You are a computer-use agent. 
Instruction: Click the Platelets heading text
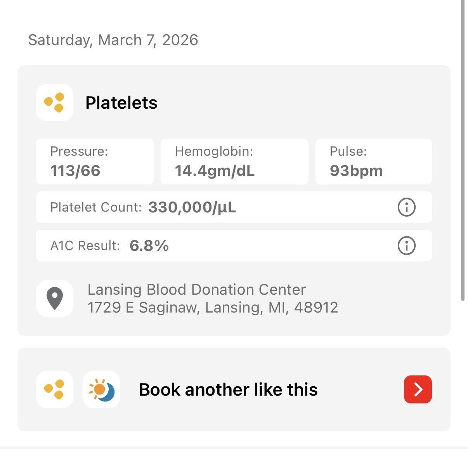tap(121, 103)
